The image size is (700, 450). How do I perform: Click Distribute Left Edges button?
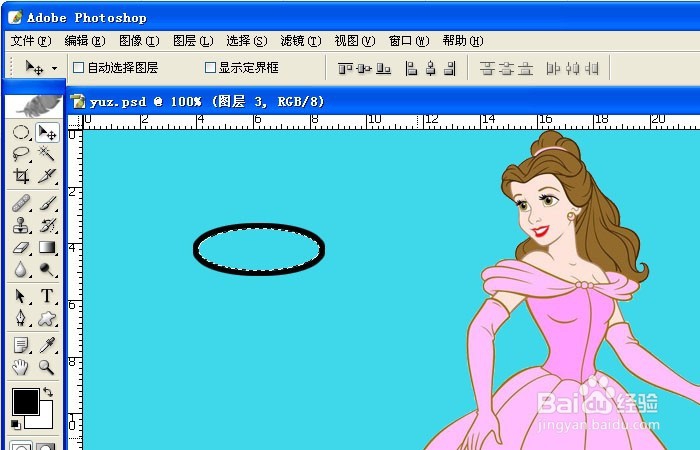click(x=553, y=68)
